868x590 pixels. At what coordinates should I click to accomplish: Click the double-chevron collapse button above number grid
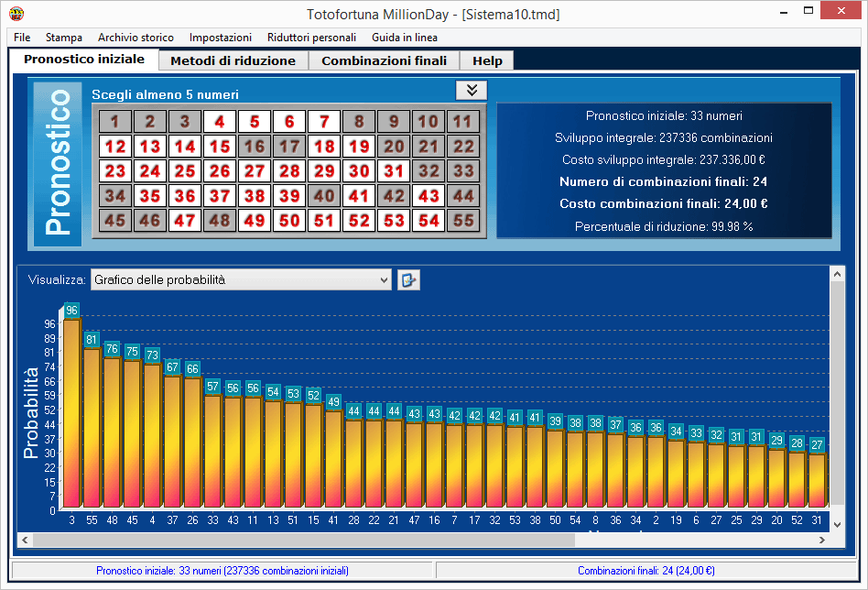point(472,90)
